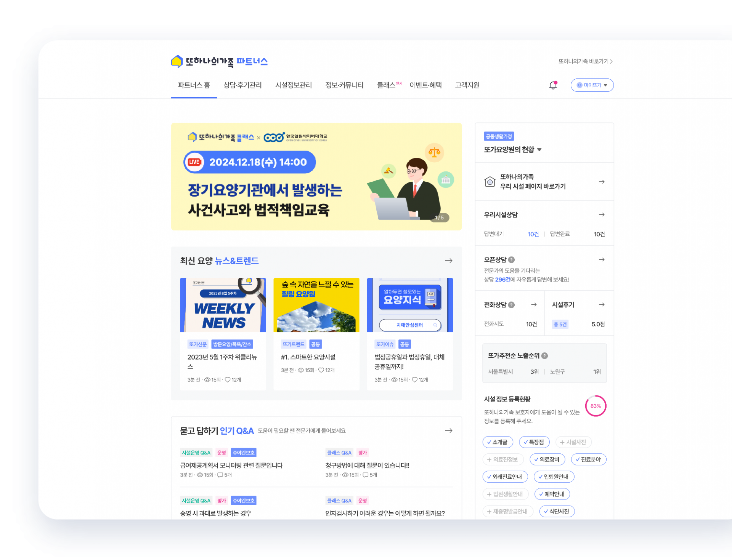Click the 또가이슈 tag

click(385, 344)
